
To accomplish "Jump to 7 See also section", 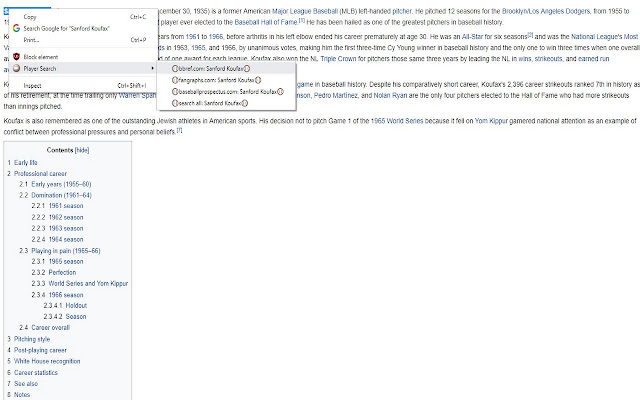I will click(22, 384).
